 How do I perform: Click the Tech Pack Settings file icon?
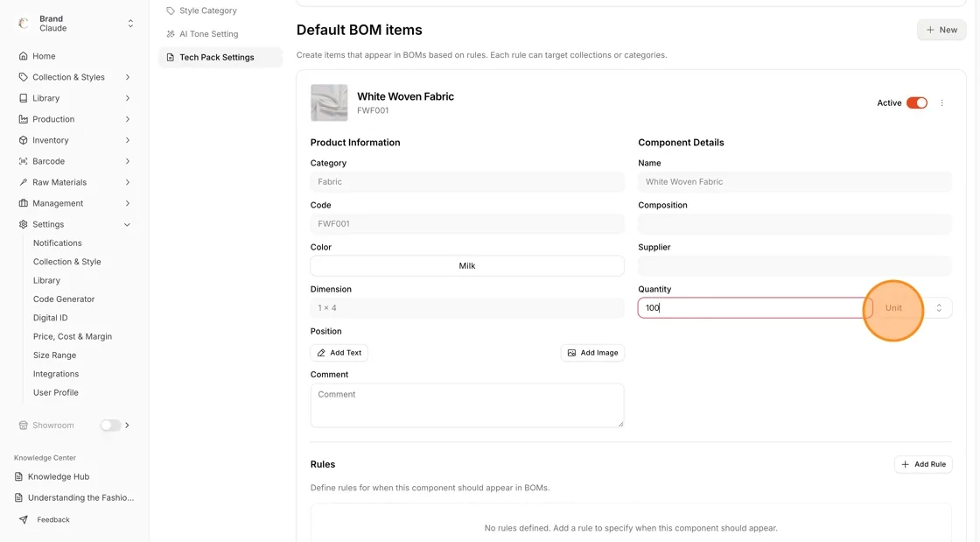[x=171, y=57]
